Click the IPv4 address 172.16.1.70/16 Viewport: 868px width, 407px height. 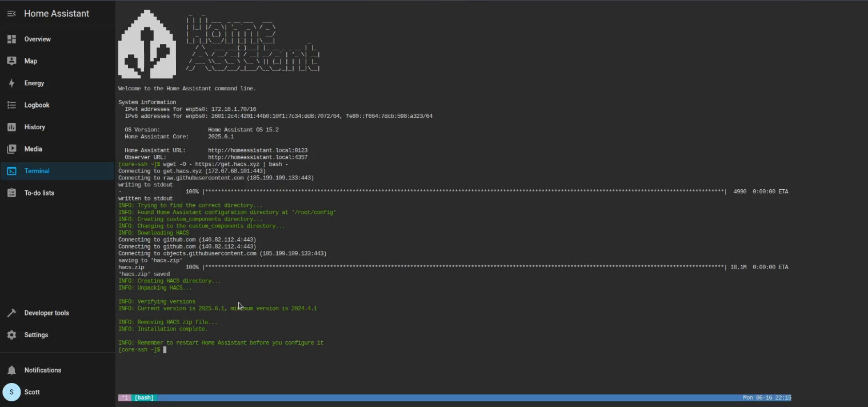[x=234, y=110]
